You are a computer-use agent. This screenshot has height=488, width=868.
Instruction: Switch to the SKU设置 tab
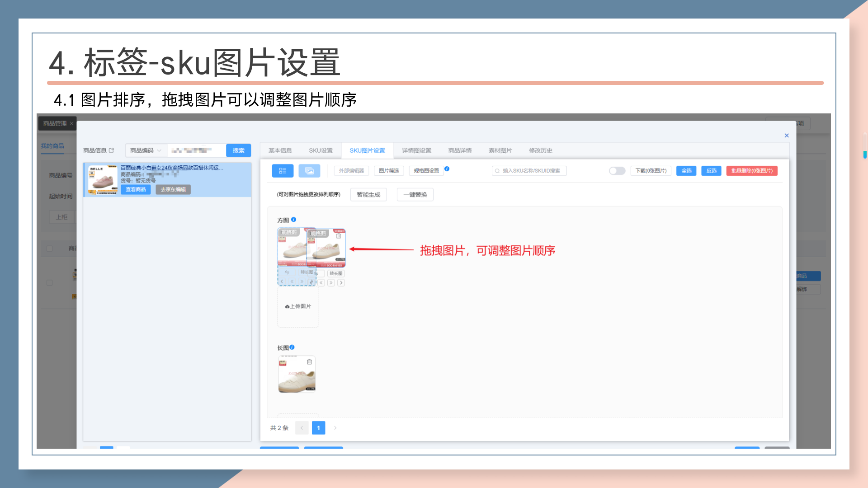point(321,150)
